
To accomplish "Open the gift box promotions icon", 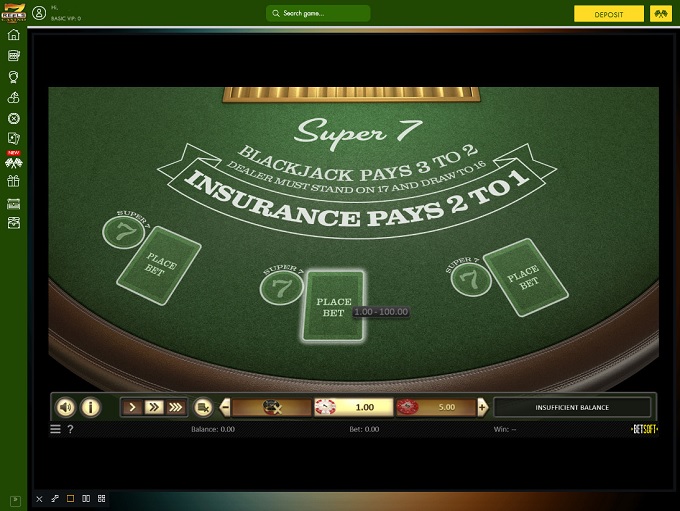I will [x=14, y=181].
